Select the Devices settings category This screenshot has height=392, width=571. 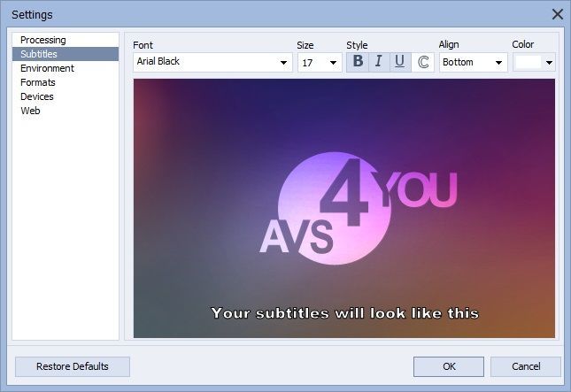click(x=66, y=96)
